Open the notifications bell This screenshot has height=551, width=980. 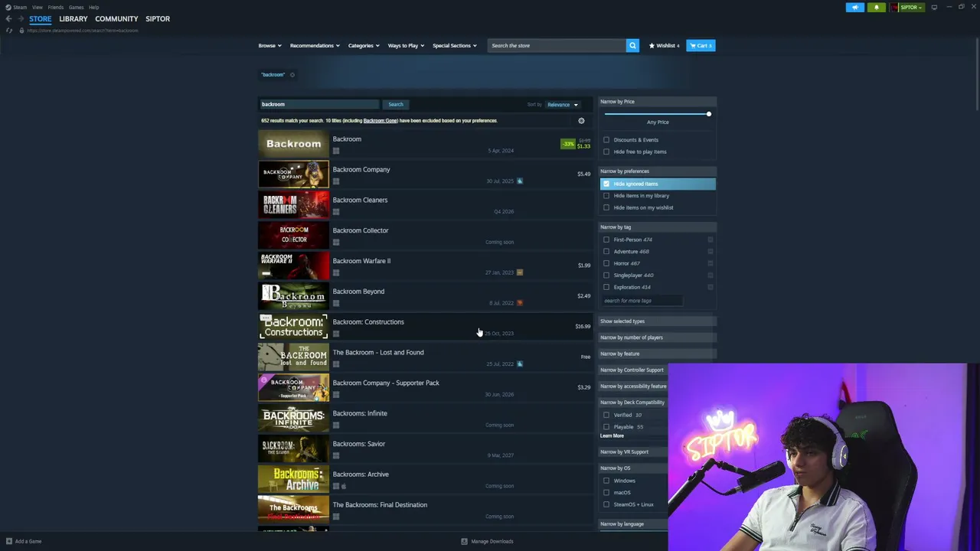coord(877,8)
